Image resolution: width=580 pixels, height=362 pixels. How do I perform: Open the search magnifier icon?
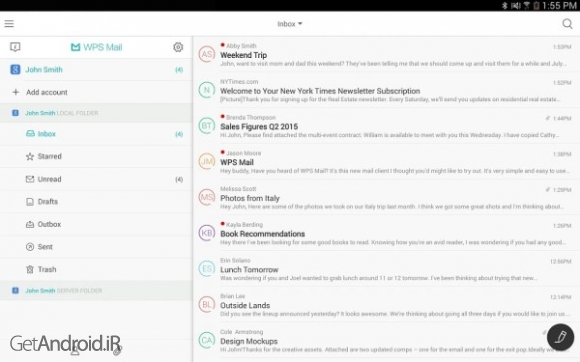point(567,24)
